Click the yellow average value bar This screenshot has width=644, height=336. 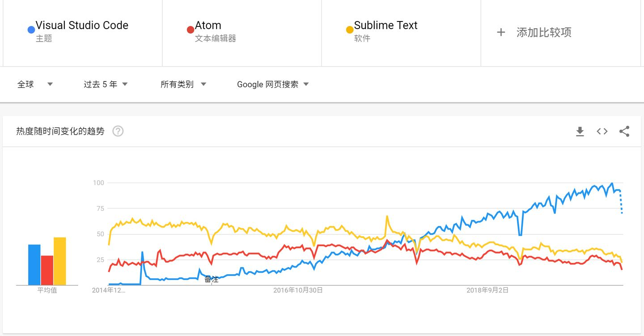click(59, 261)
